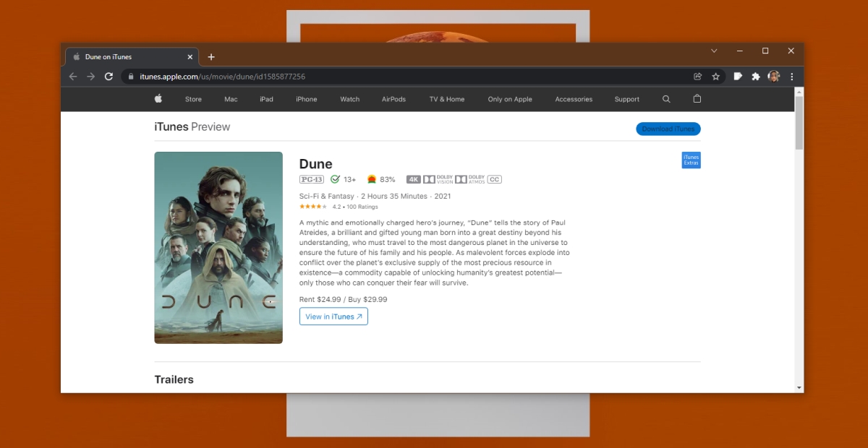The image size is (868, 448).
Task: Click the scrollbar up arrow
Action: [799, 92]
